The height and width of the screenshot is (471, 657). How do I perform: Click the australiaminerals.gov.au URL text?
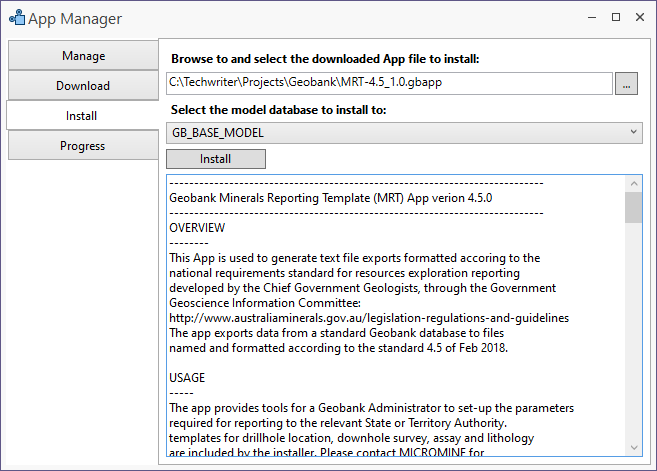click(x=369, y=318)
